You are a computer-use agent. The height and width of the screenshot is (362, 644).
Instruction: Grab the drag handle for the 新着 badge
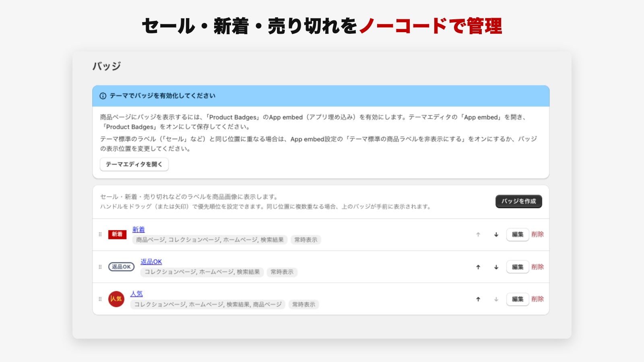pos(100,234)
